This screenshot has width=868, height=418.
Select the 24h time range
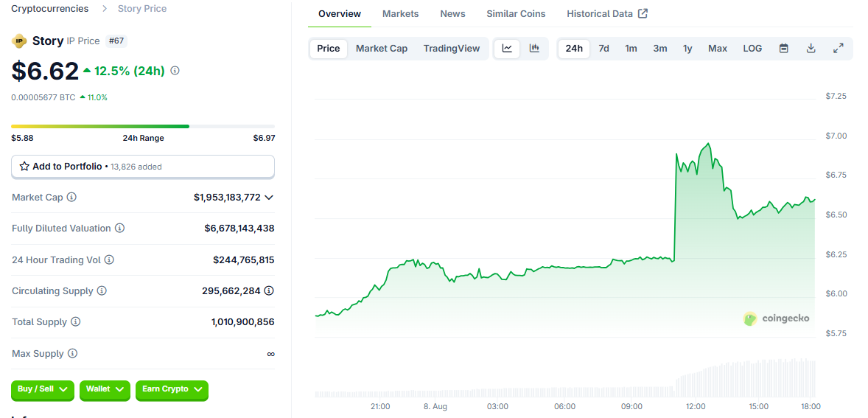pos(574,48)
